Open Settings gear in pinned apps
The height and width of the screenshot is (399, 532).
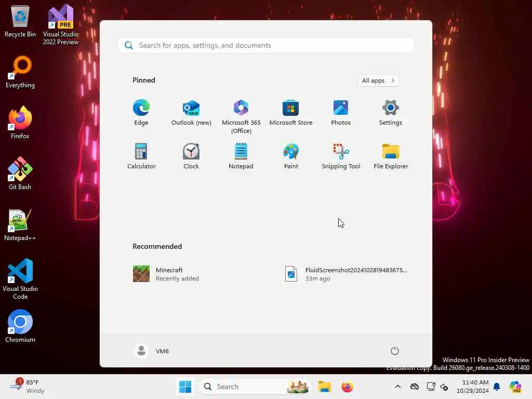391,113
